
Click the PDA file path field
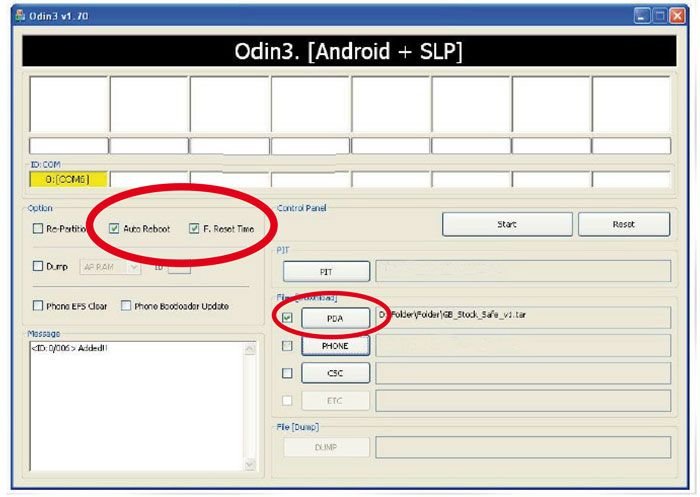(523, 317)
